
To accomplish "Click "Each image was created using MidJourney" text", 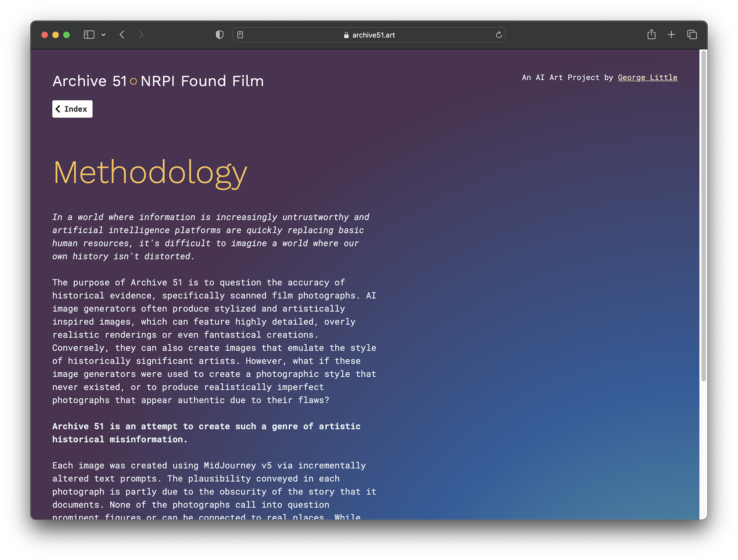I will [x=214, y=491].
